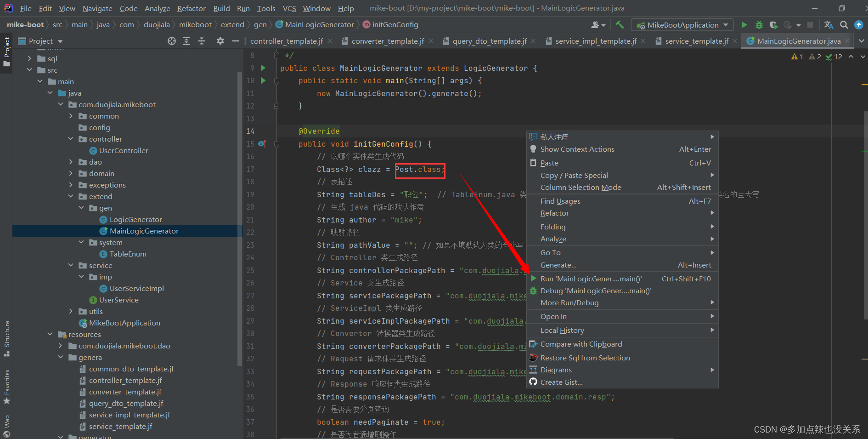Screen dimensions: 868x439
Task: Open query_dto_template.jf in project tree
Action: (126, 403)
